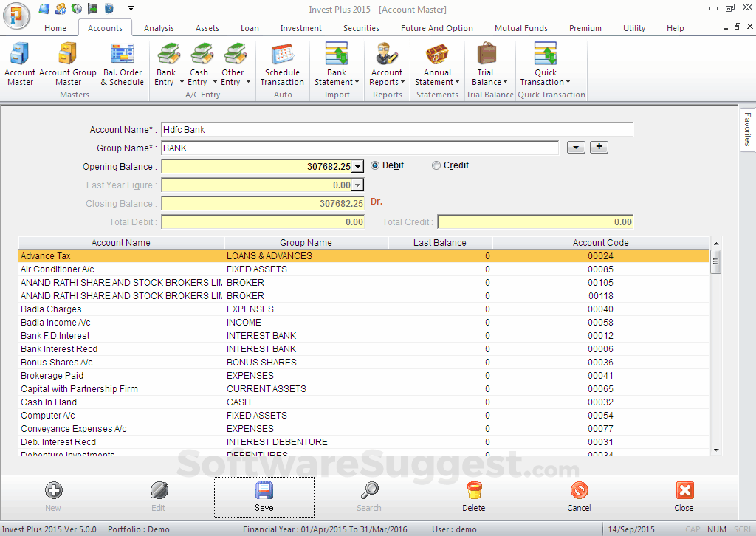Select the Debit radio button
This screenshot has width=756, height=536.
tap(374, 165)
